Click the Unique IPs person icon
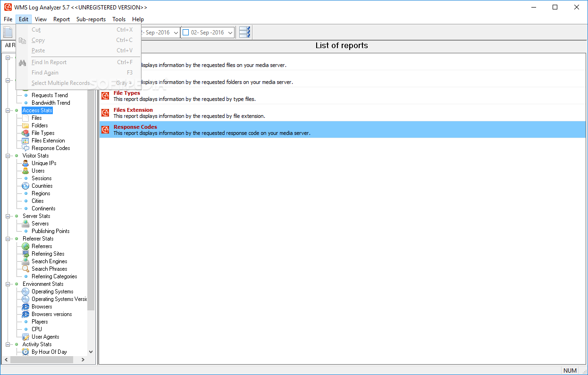Image resolution: width=588 pixels, height=375 pixels. pyautogui.click(x=25, y=163)
